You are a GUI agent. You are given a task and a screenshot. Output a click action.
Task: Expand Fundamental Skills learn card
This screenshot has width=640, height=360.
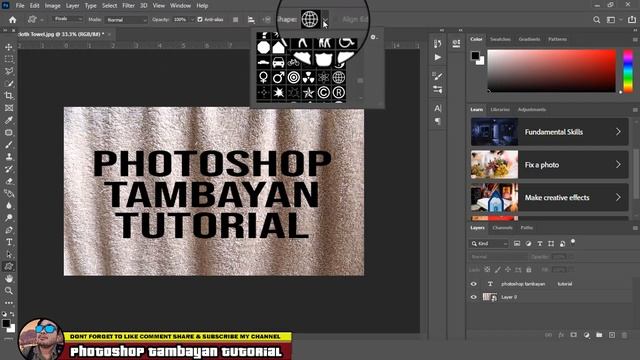click(549, 132)
